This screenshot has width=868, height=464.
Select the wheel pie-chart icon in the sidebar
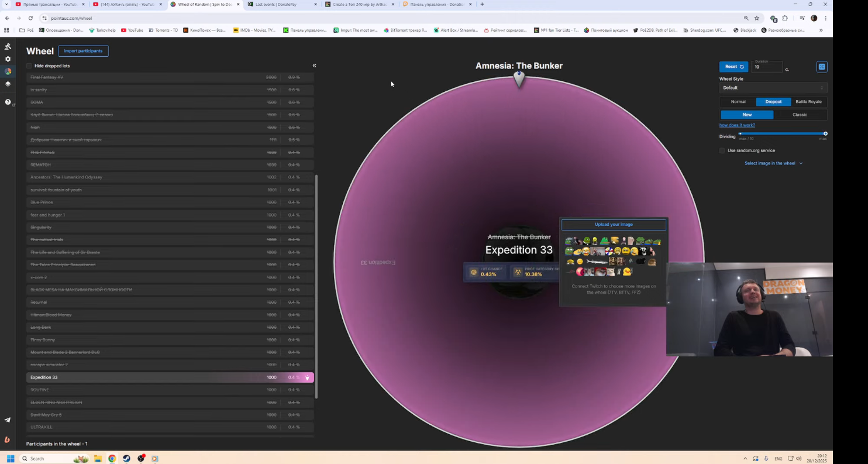8,71
